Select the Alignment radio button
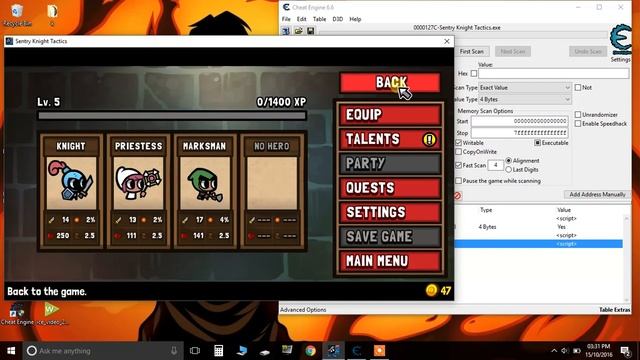Viewport: 640px width, 360px height. [x=509, y=160]
